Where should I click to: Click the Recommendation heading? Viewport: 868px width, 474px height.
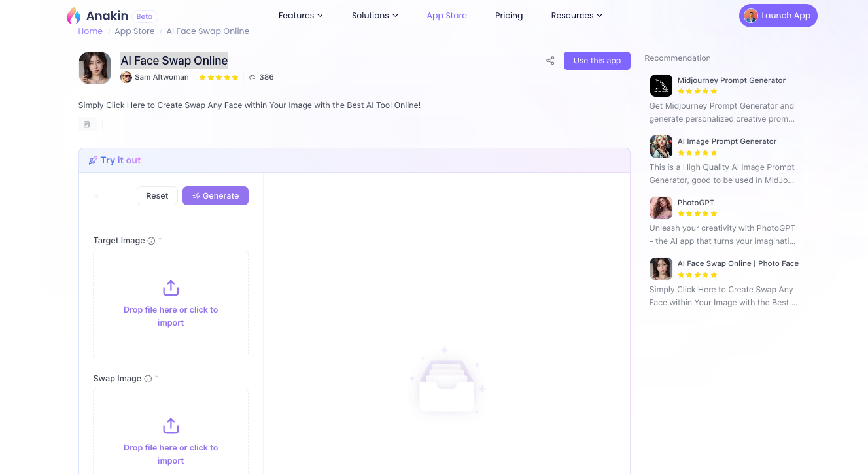pyautogui.click(x=678, y=58)
